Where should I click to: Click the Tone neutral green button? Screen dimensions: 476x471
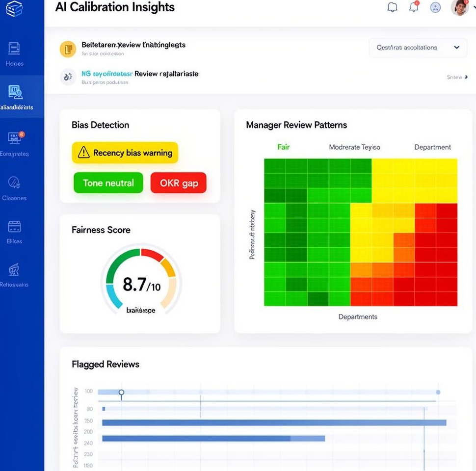(108, 183)
